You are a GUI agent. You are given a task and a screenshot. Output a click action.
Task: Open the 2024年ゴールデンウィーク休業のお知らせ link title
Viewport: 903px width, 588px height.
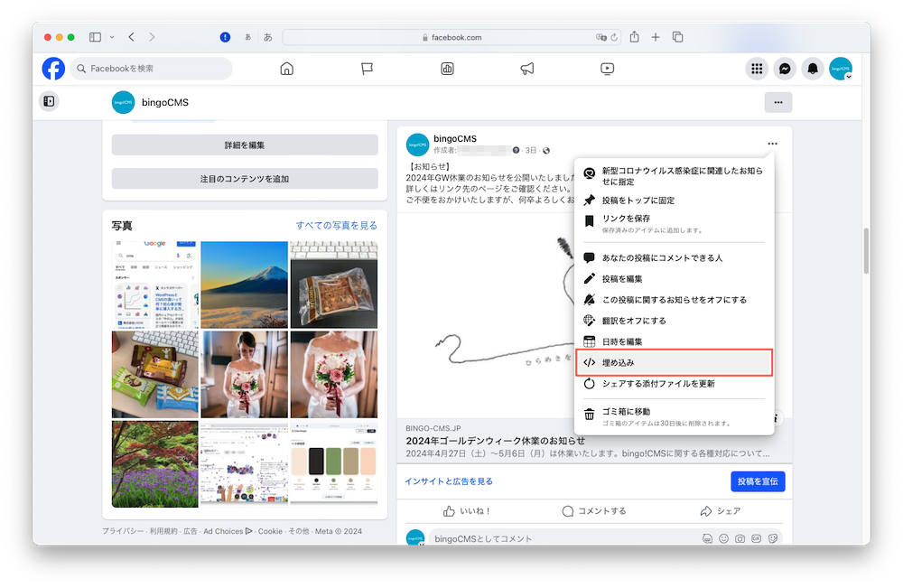[495, 441]
